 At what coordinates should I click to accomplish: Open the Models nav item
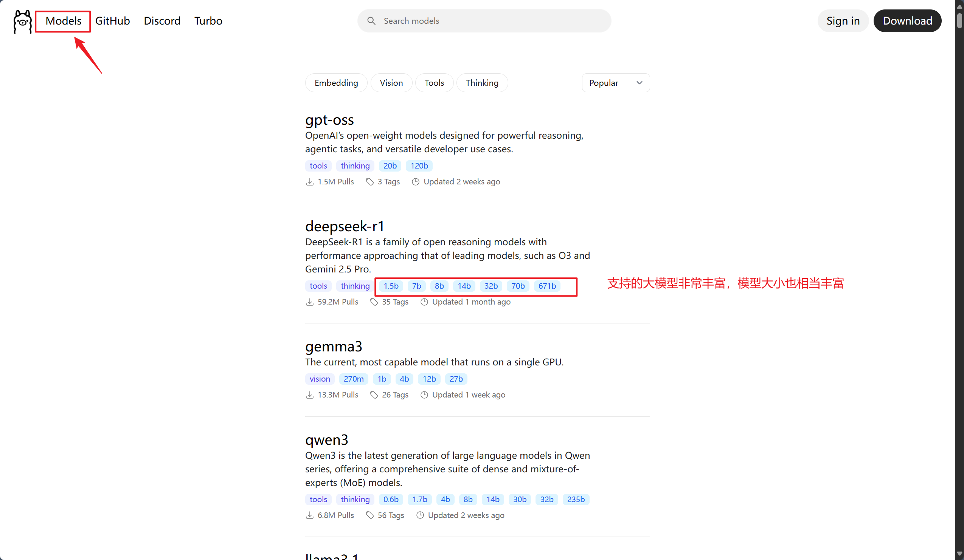[63, 21]
